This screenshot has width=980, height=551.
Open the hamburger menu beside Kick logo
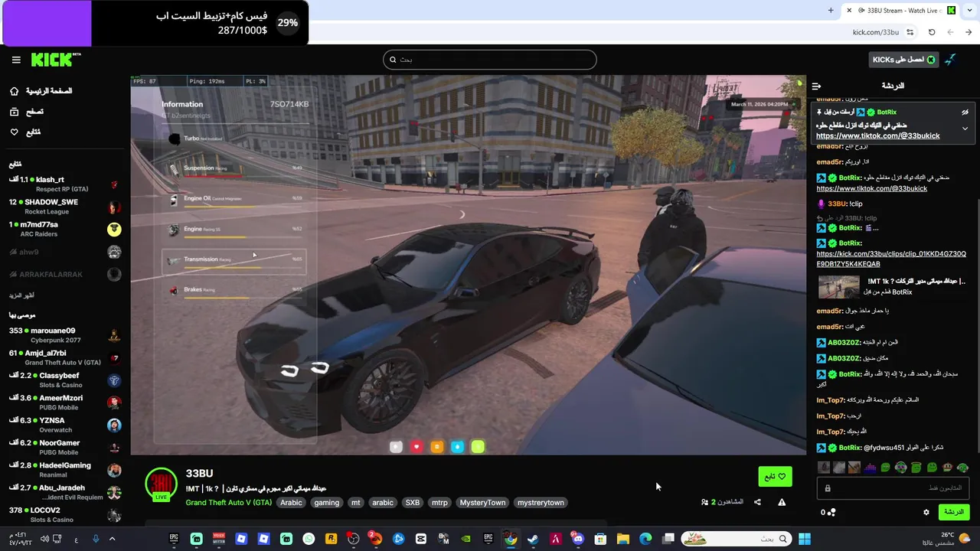click(16, 60)
